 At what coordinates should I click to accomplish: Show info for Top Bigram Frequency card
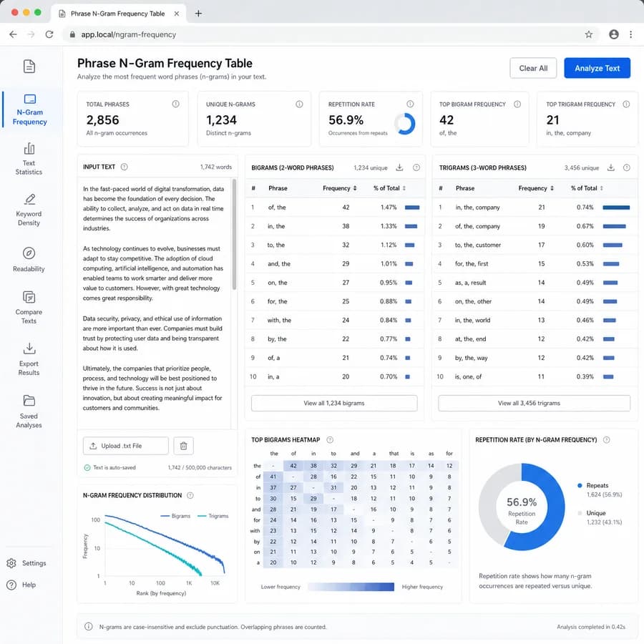click(x=517, y=104)
